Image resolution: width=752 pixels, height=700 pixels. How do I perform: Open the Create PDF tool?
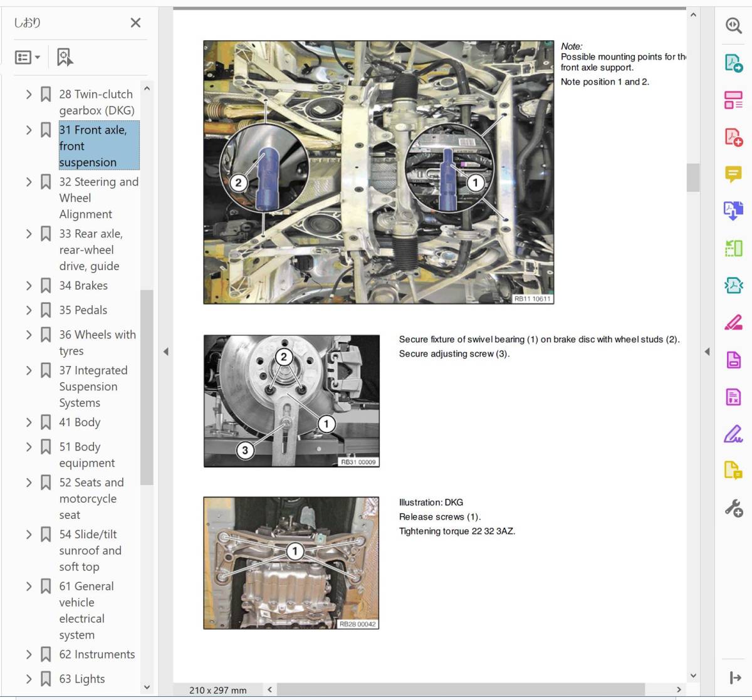click(x=733, y=137)
